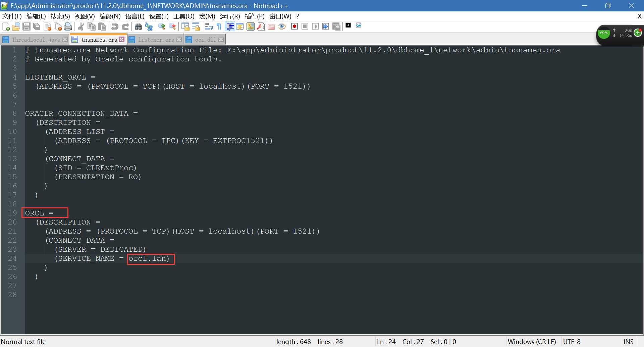Start macro recording
644x347 pixels.
pos(294,27)
